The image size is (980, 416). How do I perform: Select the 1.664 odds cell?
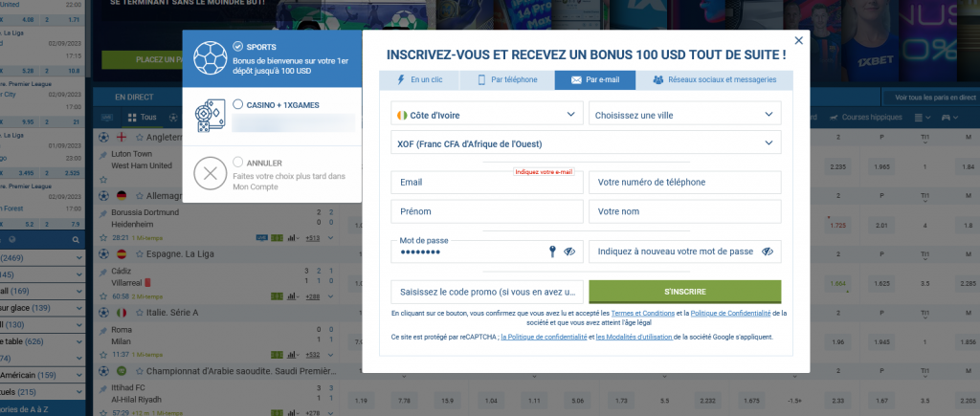tap(836, 284)
